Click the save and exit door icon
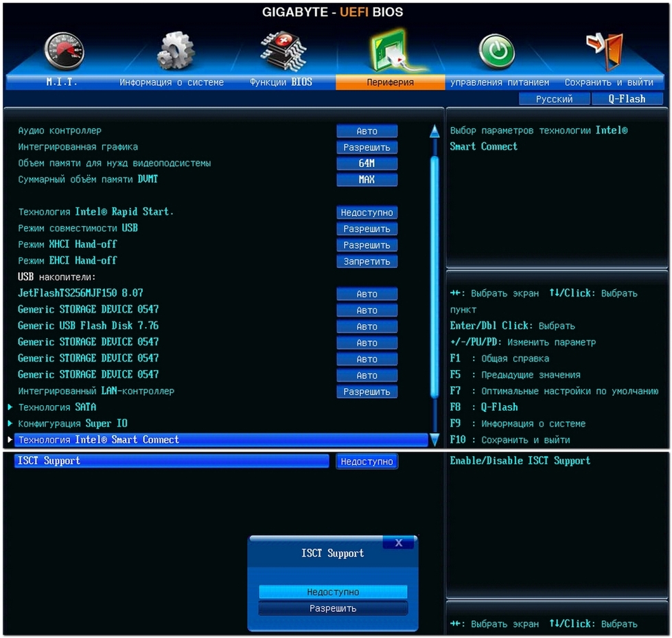Viewport: 672px width, 638px height. [605, 50]
